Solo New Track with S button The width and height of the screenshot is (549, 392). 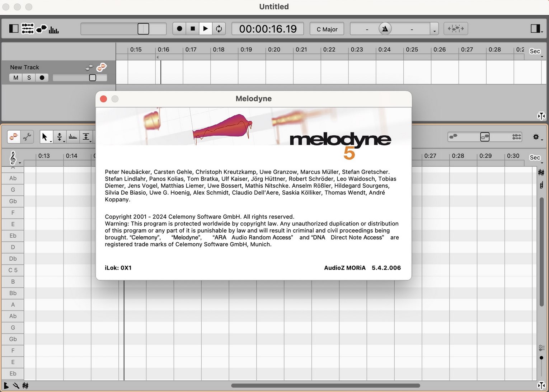pos(29,78)
